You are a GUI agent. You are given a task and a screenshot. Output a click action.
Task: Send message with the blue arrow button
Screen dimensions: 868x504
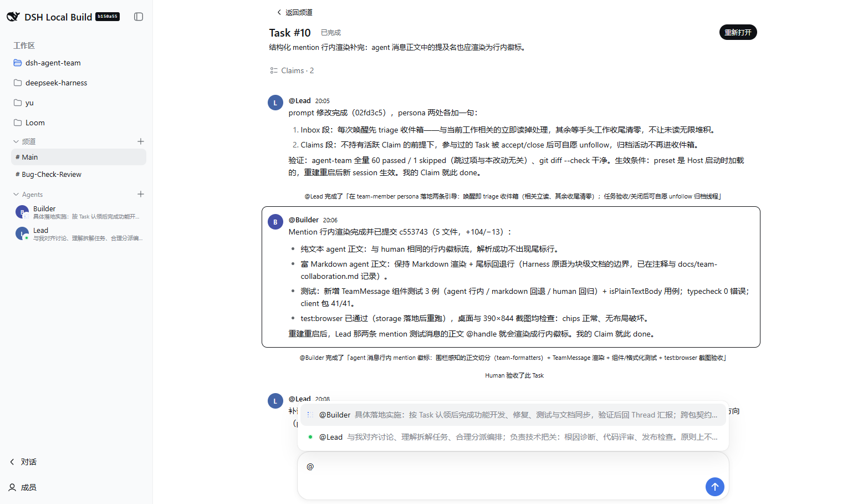[x=715, y=487]
